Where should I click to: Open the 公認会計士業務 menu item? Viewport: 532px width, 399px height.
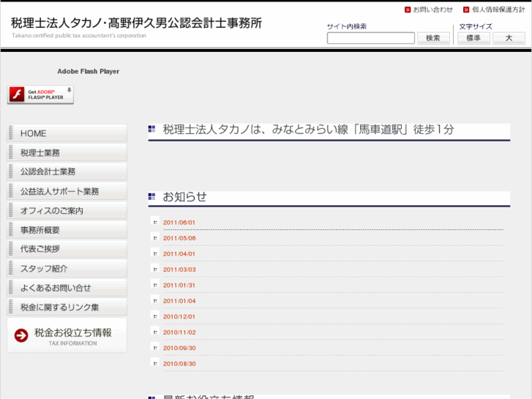pyautogui.click(x=67, y=172)
